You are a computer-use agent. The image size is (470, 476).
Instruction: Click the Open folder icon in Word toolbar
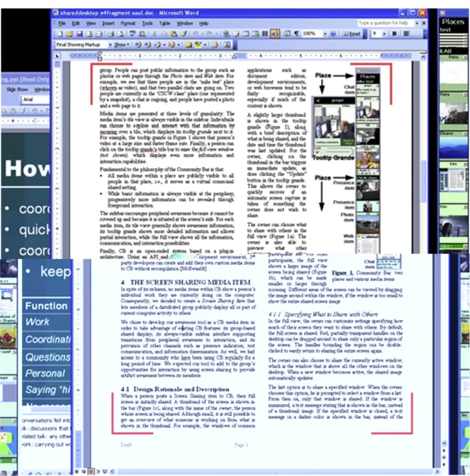click(70, 33)
